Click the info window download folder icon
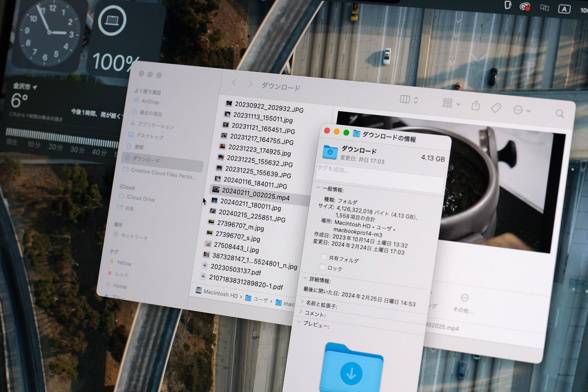Viewport: 588px width, 392px height. point(330,152)
